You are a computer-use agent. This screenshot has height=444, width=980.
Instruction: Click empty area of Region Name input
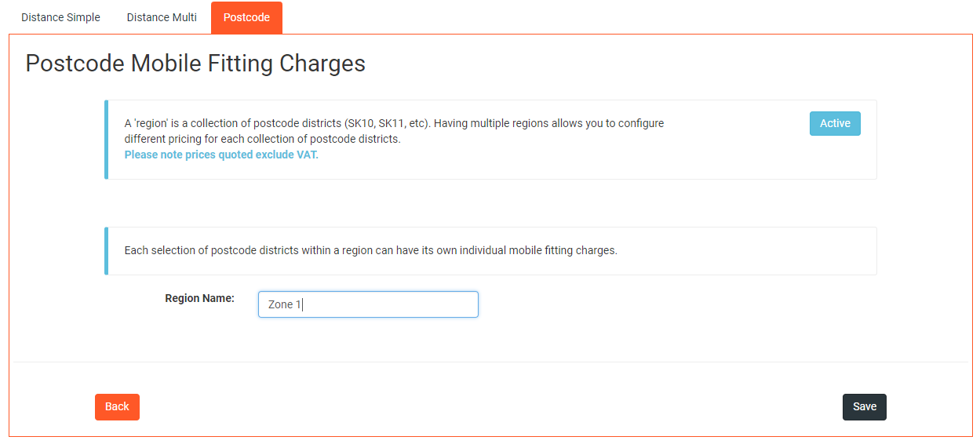(392, 304)
